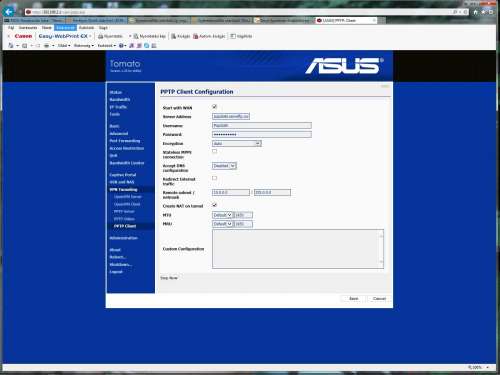
Task: Collapse the VPN Tunneling sidebar section
Action: point(123,189)
